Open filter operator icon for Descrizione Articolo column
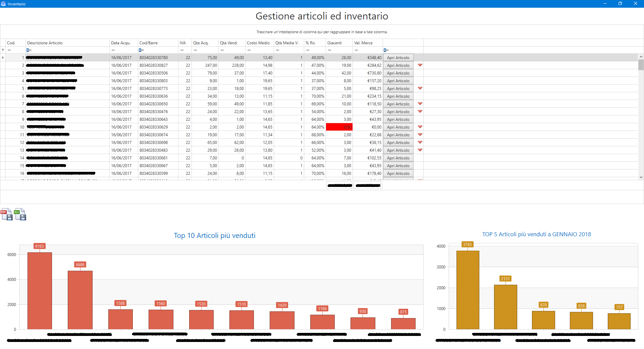 click(29, 50)
